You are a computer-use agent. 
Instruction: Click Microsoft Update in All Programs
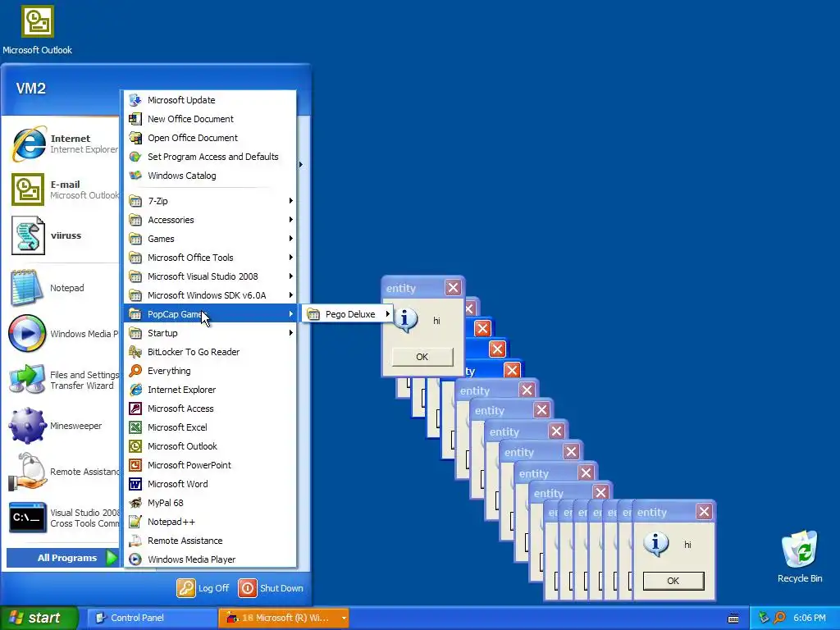coord(210,100)
